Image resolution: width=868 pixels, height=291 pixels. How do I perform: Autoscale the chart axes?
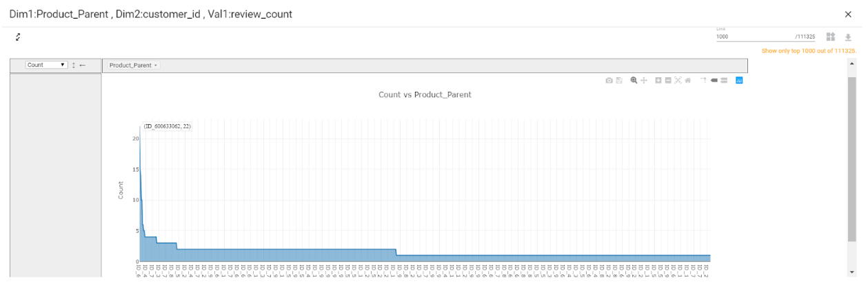pos(678,81)
